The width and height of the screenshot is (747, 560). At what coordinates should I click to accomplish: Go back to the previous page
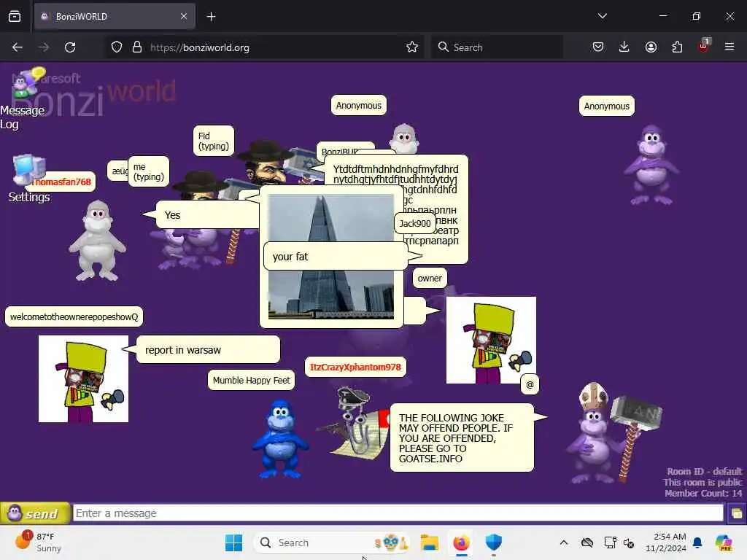point(18,47)
